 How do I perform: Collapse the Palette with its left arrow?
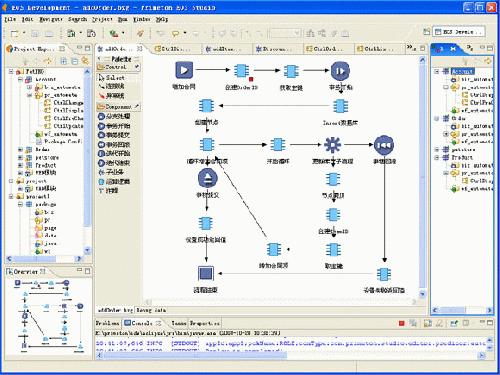point(100,59)
